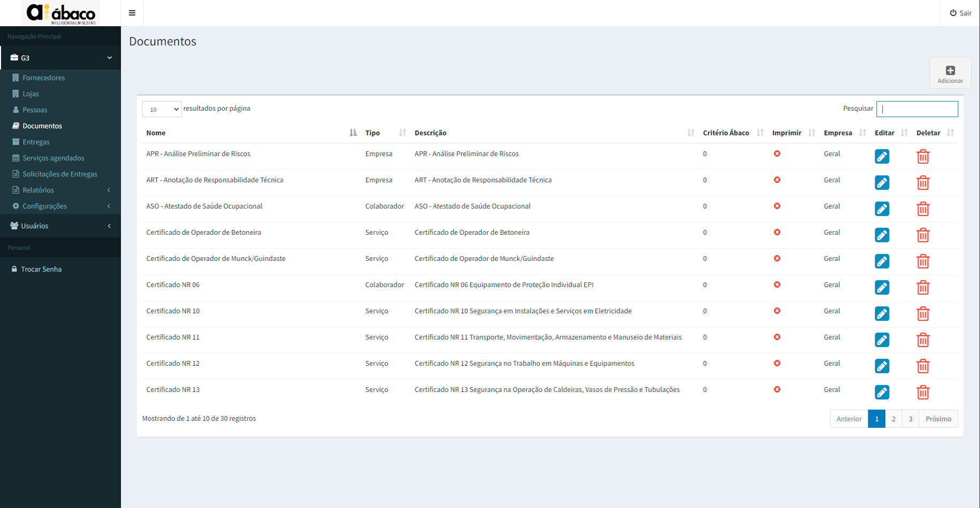
Task: Edit the Certificado NR 13 row
Action: 882,392
